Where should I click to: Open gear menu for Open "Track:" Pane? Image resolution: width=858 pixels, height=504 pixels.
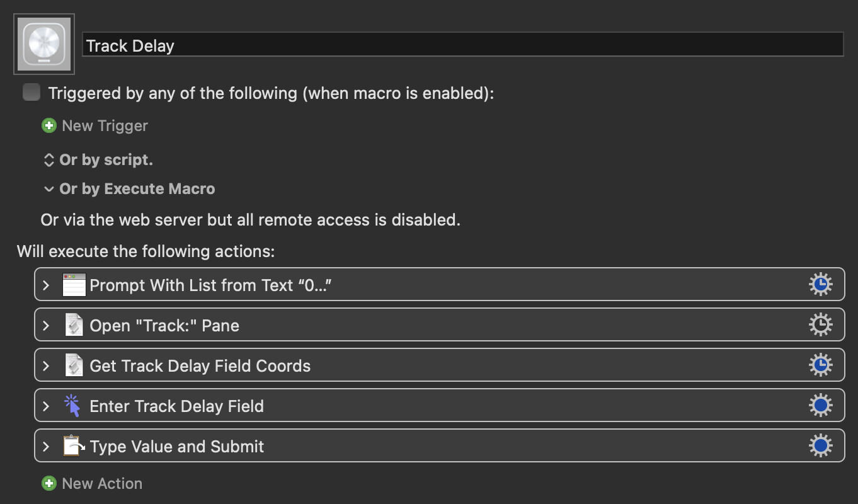820,325
